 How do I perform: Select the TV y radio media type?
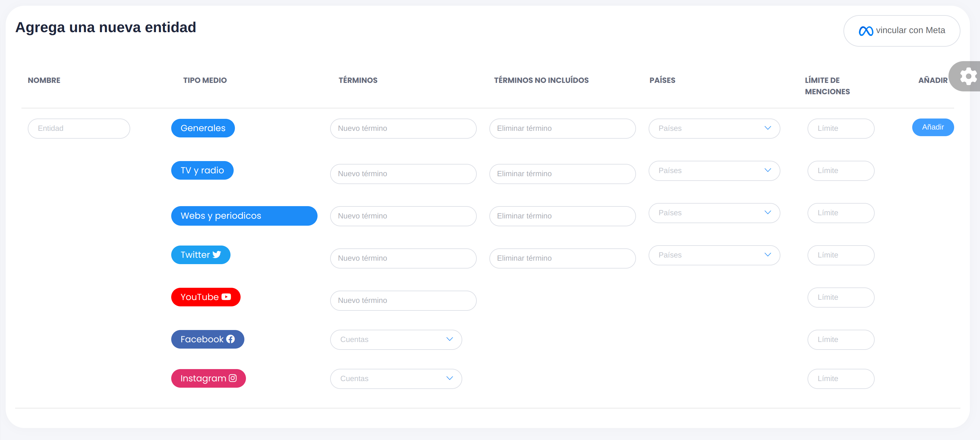(202, 171)
